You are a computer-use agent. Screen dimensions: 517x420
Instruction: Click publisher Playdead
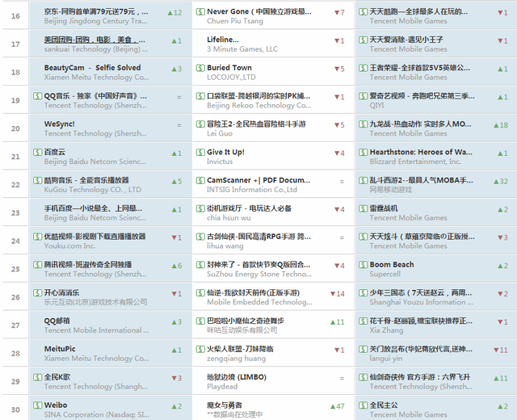click(x=222, y=386)
